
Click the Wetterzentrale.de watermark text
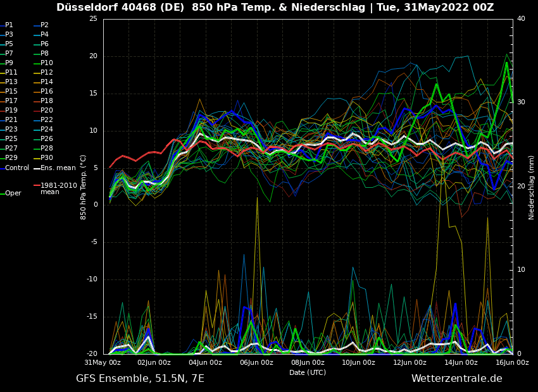coord(456,379)
